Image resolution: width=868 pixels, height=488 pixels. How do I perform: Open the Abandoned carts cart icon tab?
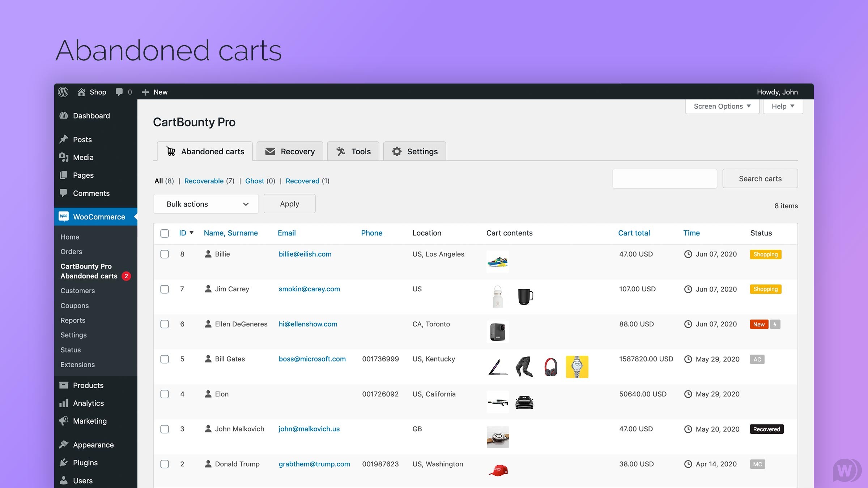170,151
